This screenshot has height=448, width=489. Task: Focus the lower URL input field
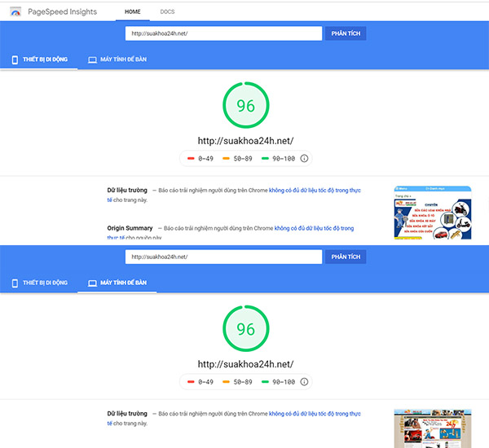tap(223, 257)
